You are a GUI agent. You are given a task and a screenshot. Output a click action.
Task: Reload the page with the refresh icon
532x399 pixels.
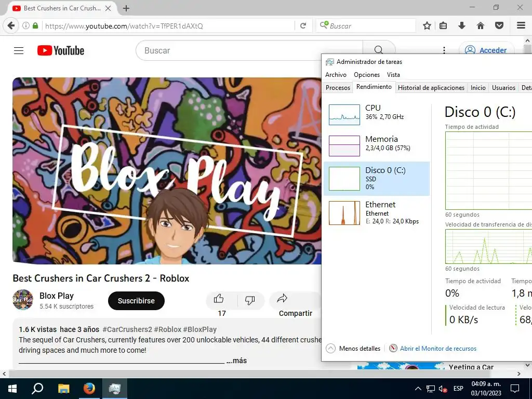click(303, 26)
